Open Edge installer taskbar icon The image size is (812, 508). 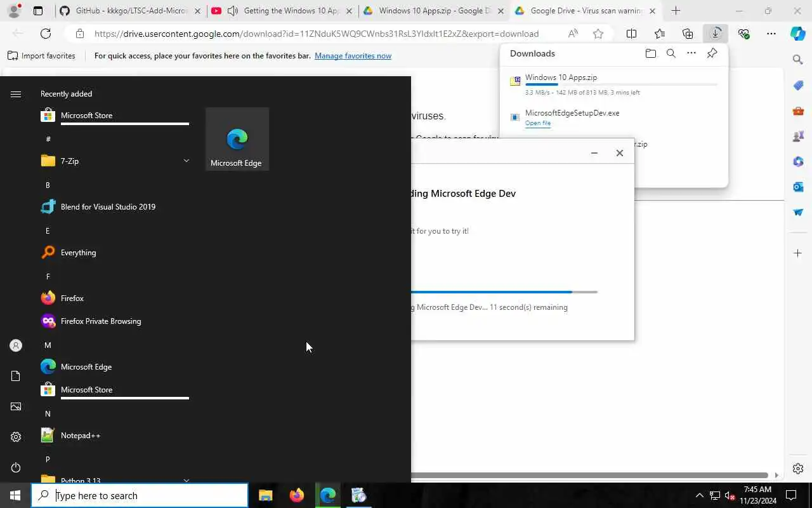tap(358, 495)
